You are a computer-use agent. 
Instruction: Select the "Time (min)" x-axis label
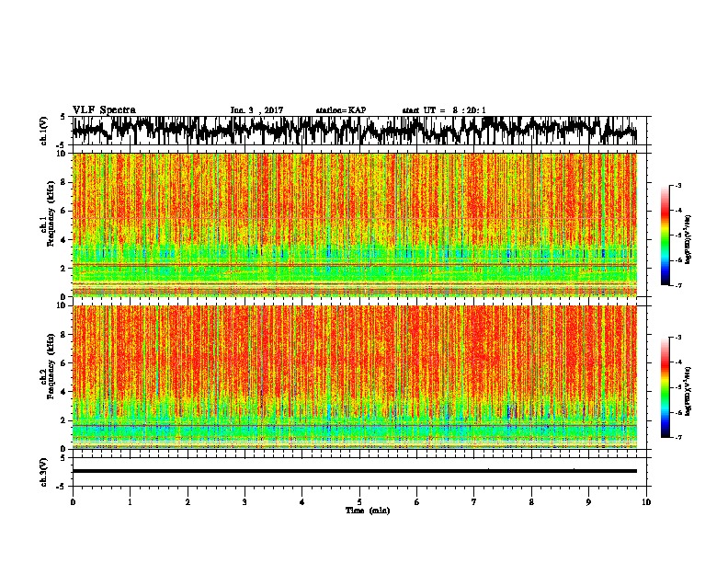368,511
